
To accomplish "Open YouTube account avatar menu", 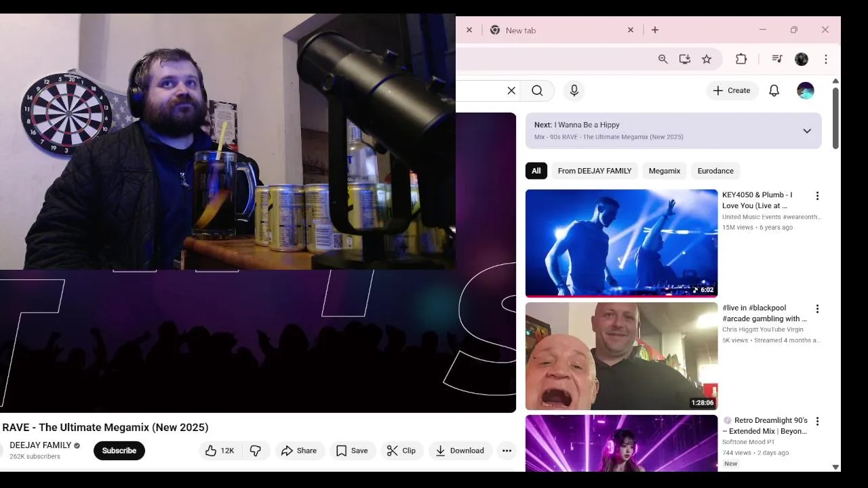I will tap(806, 91).
